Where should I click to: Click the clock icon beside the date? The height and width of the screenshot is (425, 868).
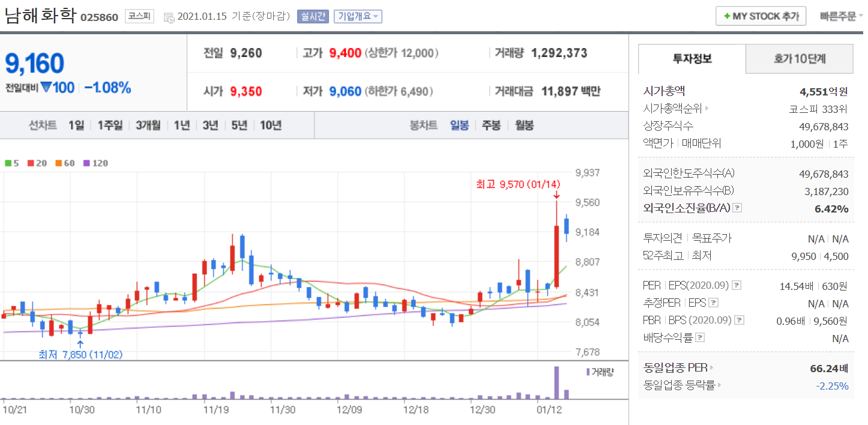169,17
